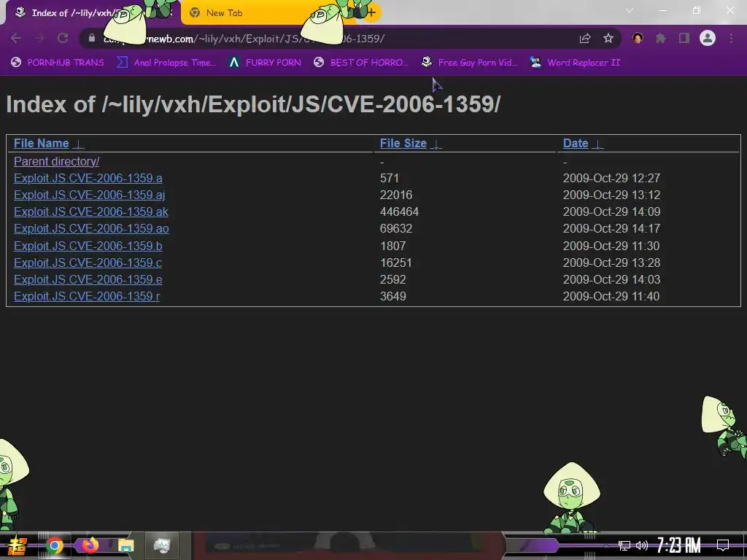Image resolution: width=747 pixels, height=560 pixels.
Task: Open Exploit.JS.CVE-2006-1359.aj link
Action: [x=90, y=195]
